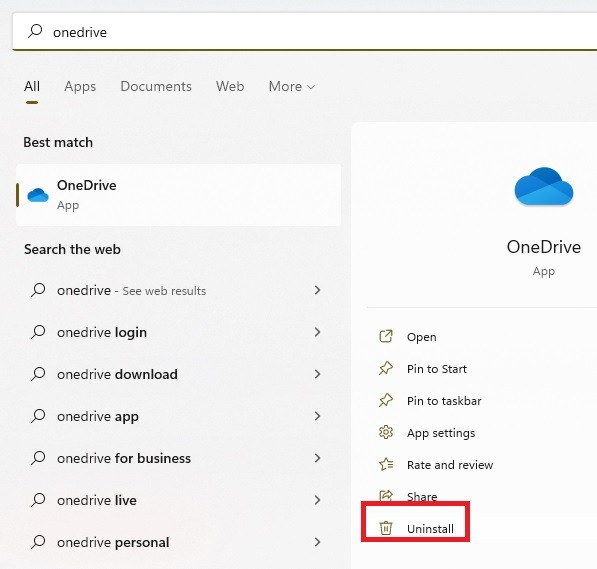Expand chevron next to 'onedrive for business'
Screen dimensions: 597x569
point(317,458)
